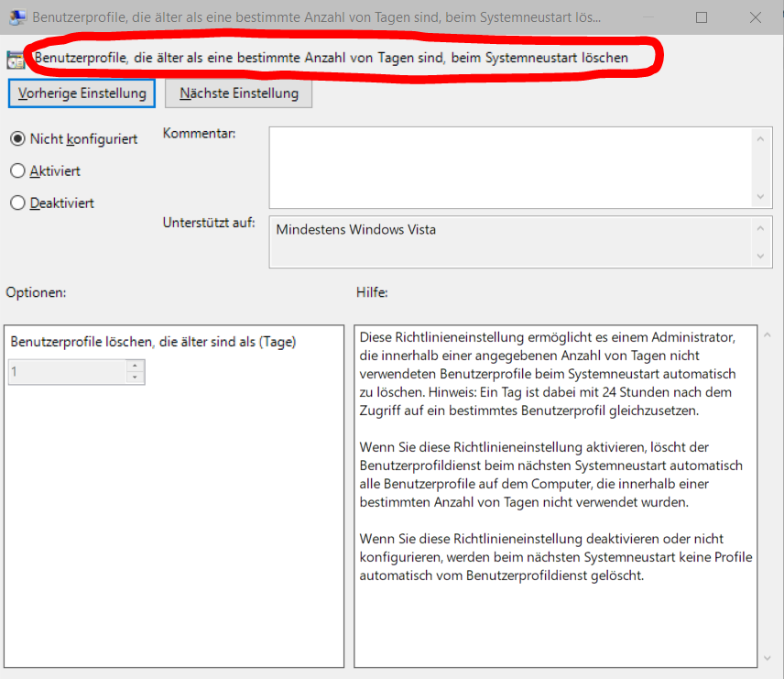
Task: Click the policy title heading text
Action: [331, 58]
